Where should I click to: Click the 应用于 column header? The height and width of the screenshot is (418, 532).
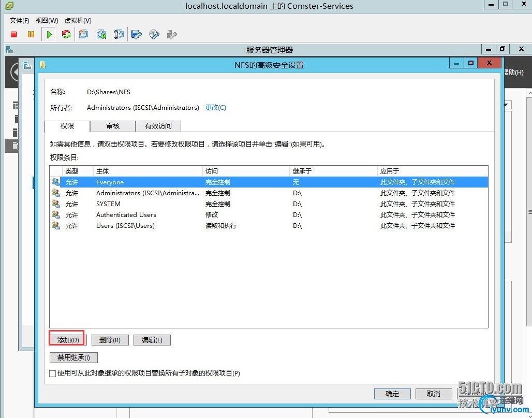433,171
